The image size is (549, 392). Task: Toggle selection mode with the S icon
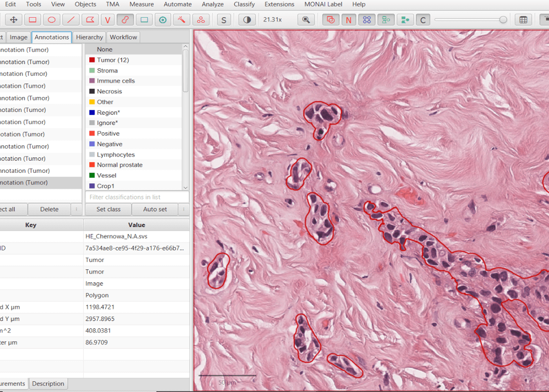click(x=224, y=19)
